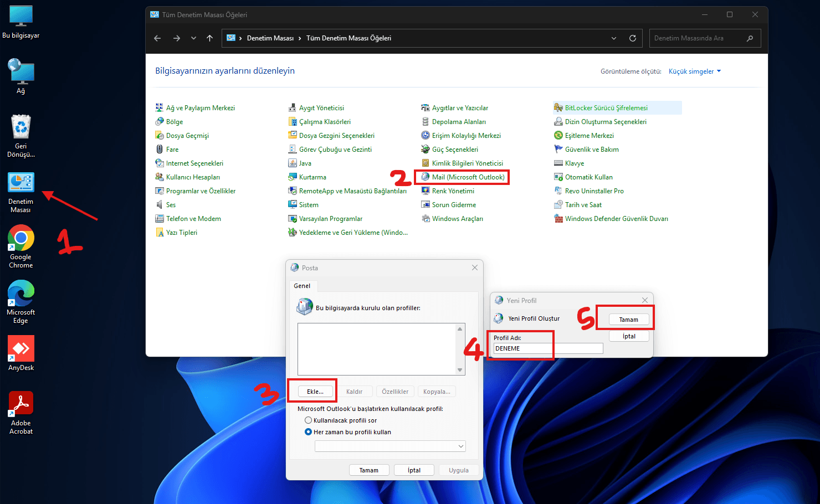Viewport: 820px width, 504px height.
Task: Expand the chevron after Denetim Masası breadcrumb
Action: (300, 38)
